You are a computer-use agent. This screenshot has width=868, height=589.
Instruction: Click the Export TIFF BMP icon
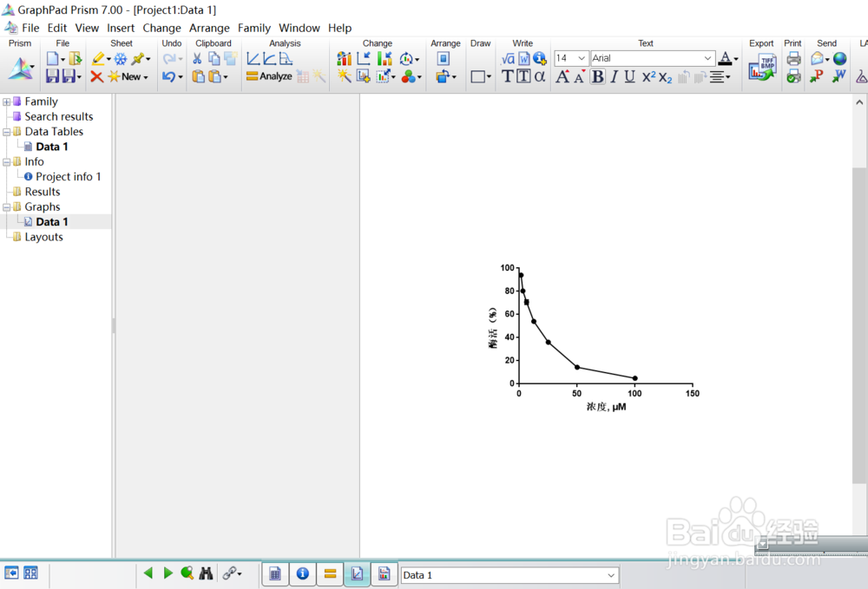(x=762, y=68)
